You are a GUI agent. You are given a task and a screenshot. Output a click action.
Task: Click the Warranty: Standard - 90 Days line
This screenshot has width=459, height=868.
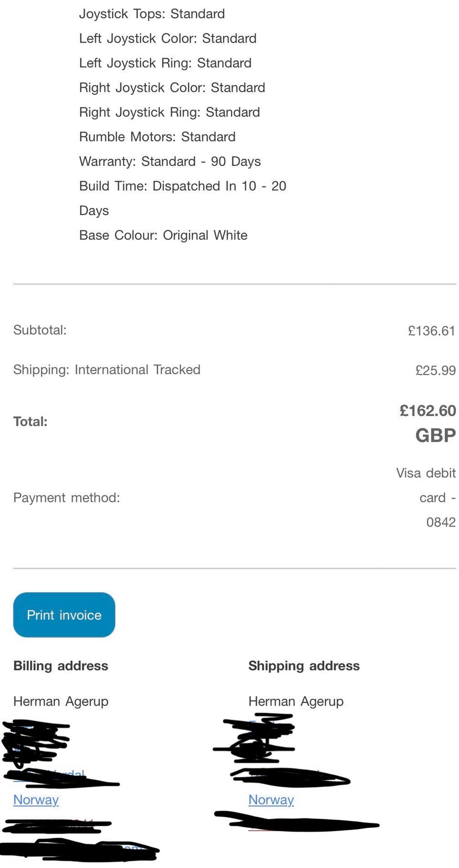click(170, 162)
